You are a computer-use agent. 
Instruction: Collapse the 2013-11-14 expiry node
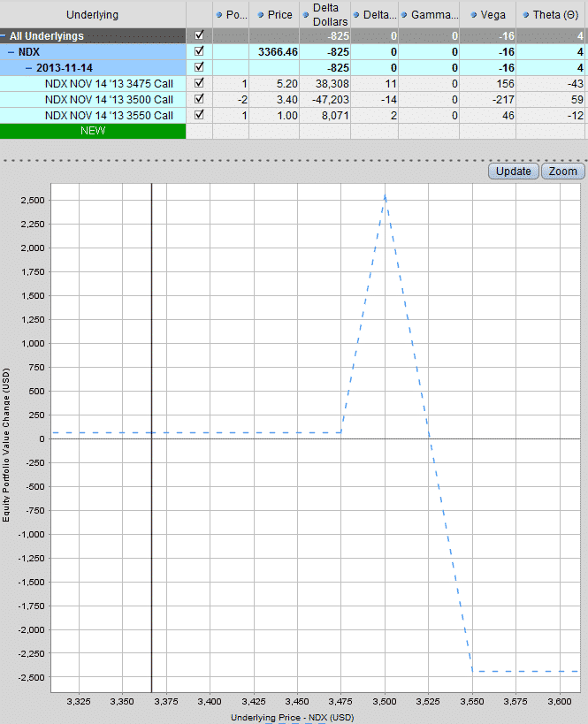point(28,68)
